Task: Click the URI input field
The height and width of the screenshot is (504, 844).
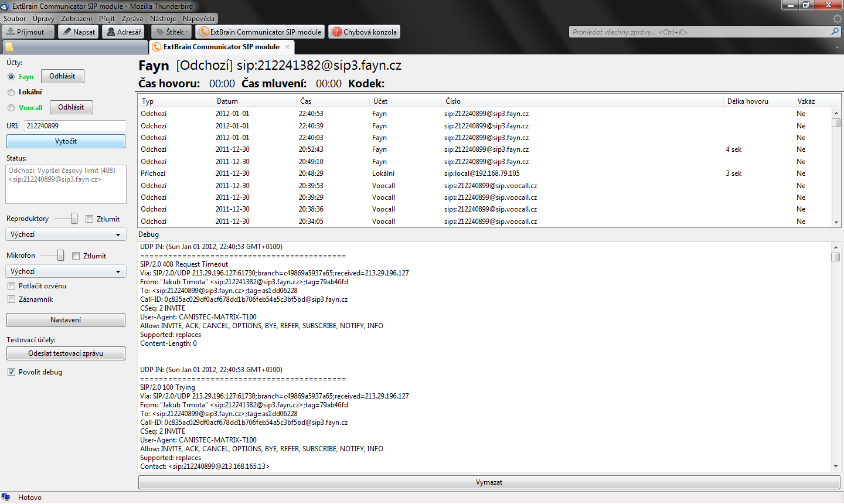Action: click(x=75, y=126)
